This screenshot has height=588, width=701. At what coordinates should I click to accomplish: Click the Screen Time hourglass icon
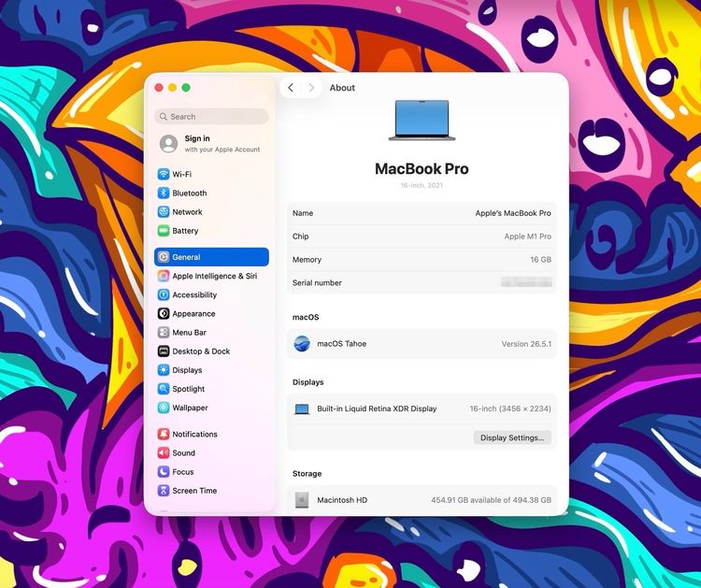(x=164, y=490)
